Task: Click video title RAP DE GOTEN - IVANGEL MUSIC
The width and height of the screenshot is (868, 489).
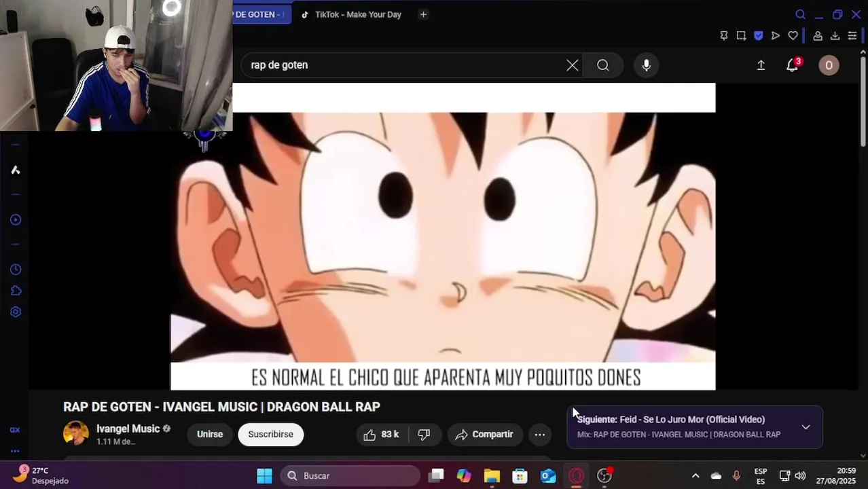Action: pos(221,407)
